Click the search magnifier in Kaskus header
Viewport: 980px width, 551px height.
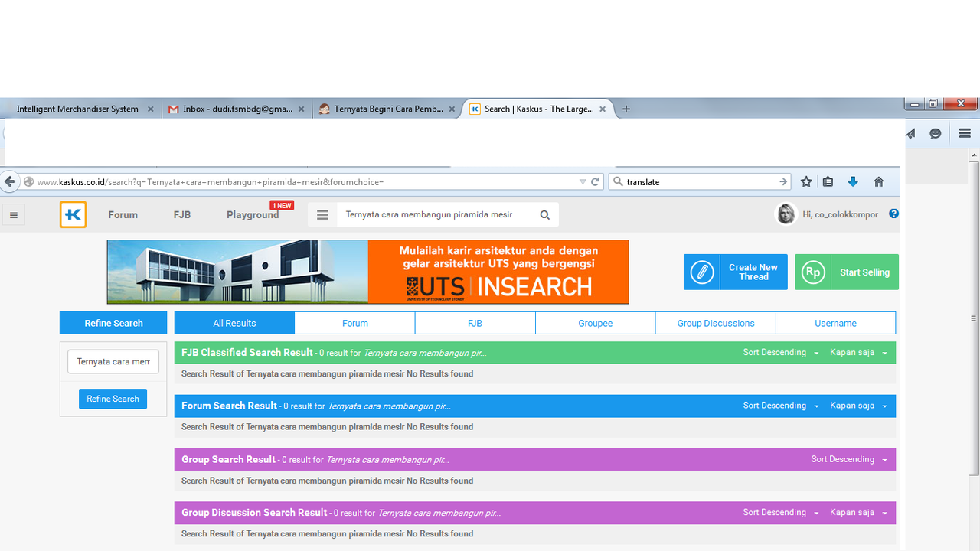point(545,215)
